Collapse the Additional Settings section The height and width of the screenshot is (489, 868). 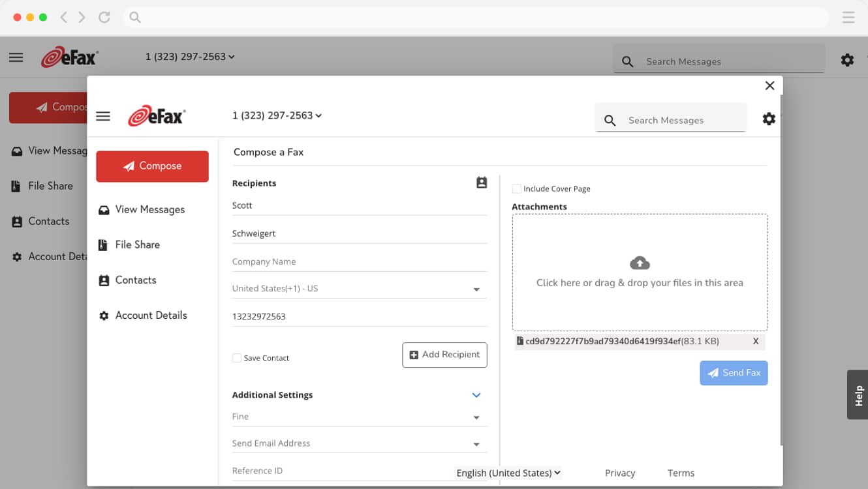pos(476,394)
